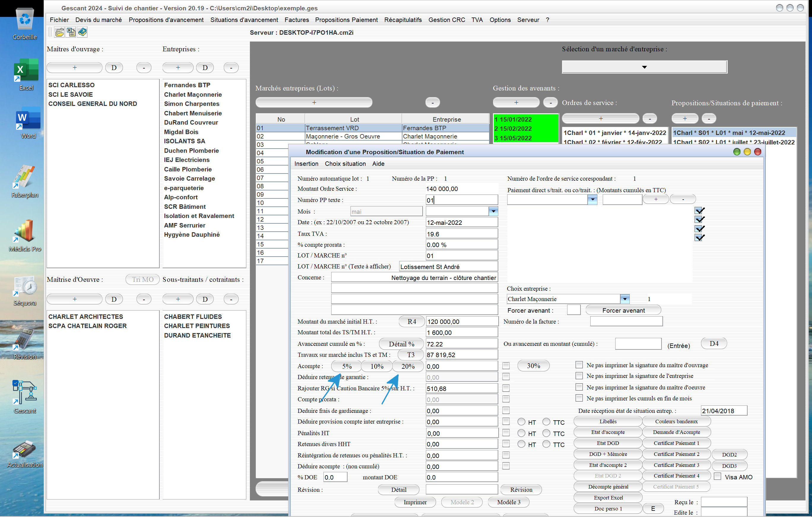Image resolution: width=812 pixels, height=517 pixels.
Task: Click the fourth checkmark icon in sub-contractor panel
Action: click(700, 238)
